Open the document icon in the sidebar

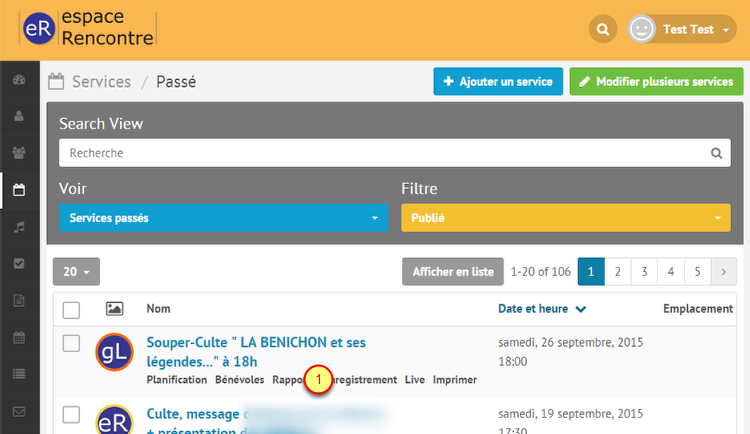click(x=19, y=300)
